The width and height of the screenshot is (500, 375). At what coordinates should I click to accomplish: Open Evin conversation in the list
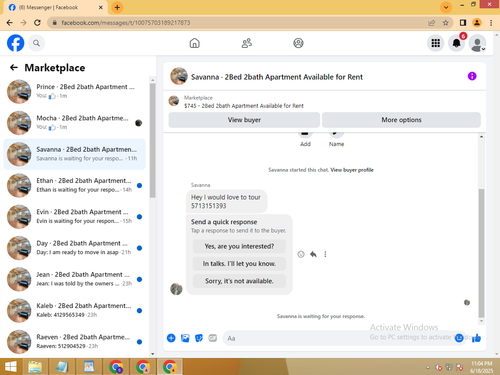point(75,217)
